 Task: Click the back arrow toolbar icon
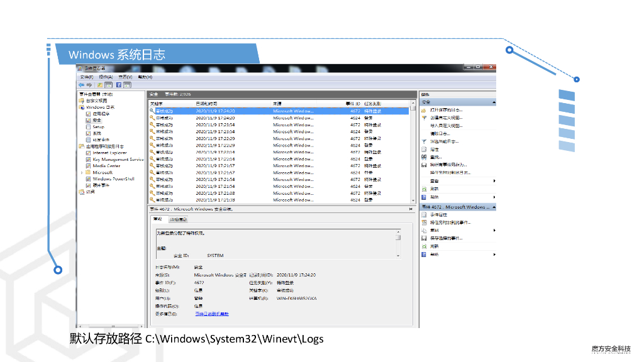(x=81, y=85)
